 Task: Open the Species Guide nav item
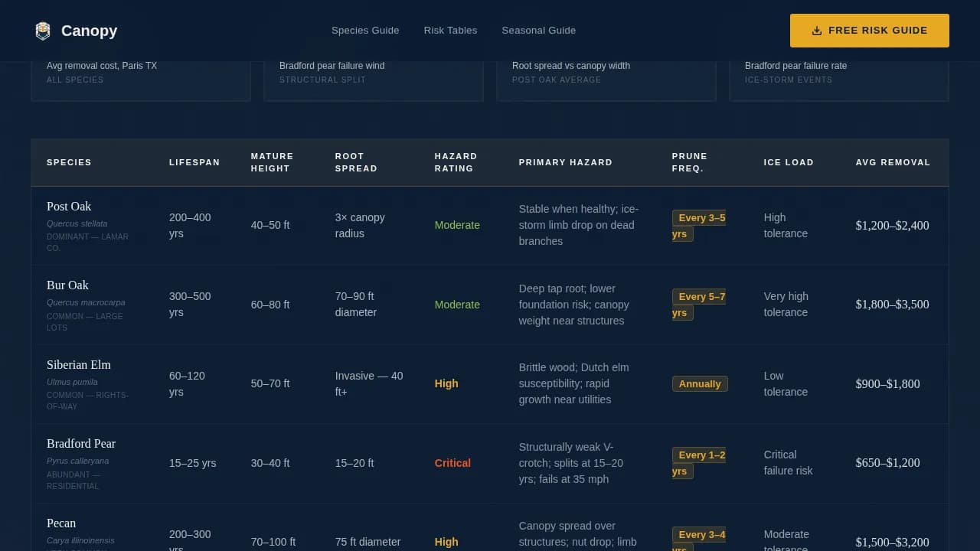[x=365, y=31]
